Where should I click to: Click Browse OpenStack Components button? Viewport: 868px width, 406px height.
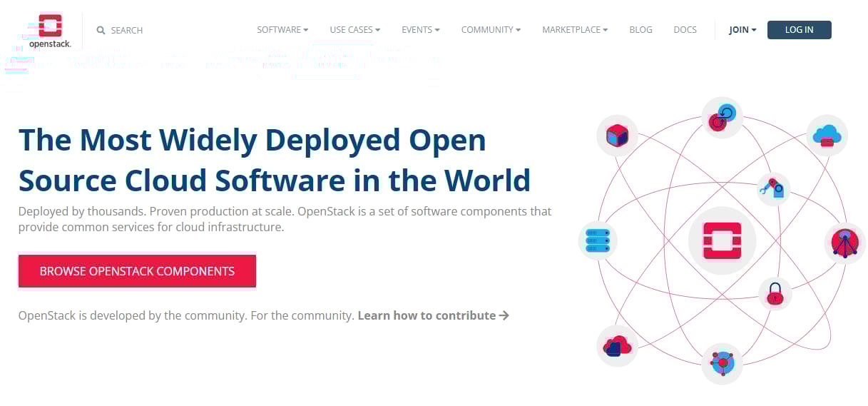tap(137, 271)
